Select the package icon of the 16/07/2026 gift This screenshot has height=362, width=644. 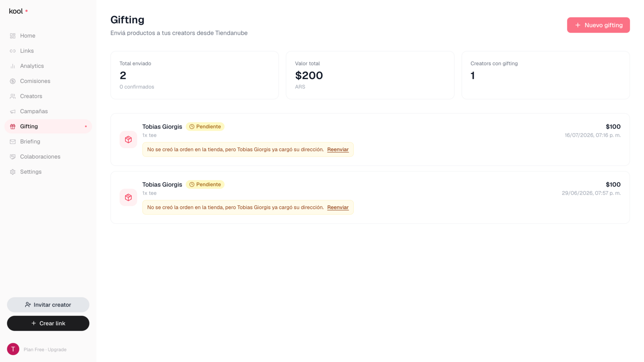[x=128, y=140]
